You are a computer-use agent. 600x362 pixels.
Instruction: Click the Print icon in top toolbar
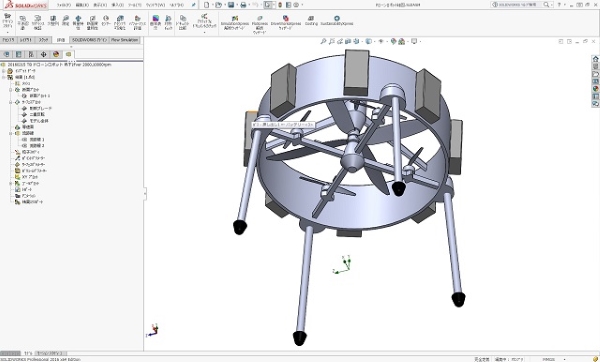tap(243, 5)
